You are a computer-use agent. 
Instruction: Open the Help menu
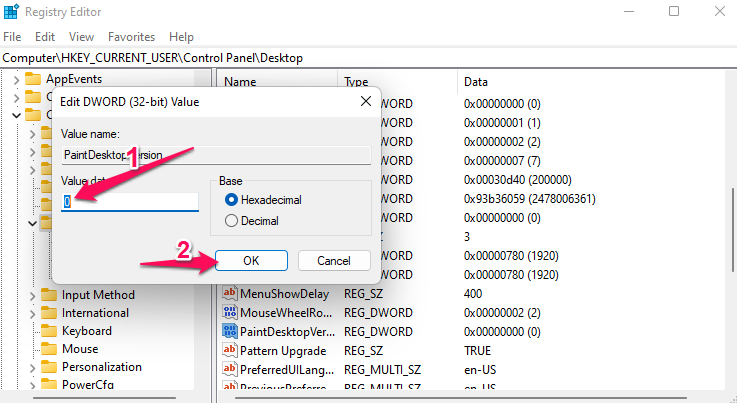tap(181, 37)
